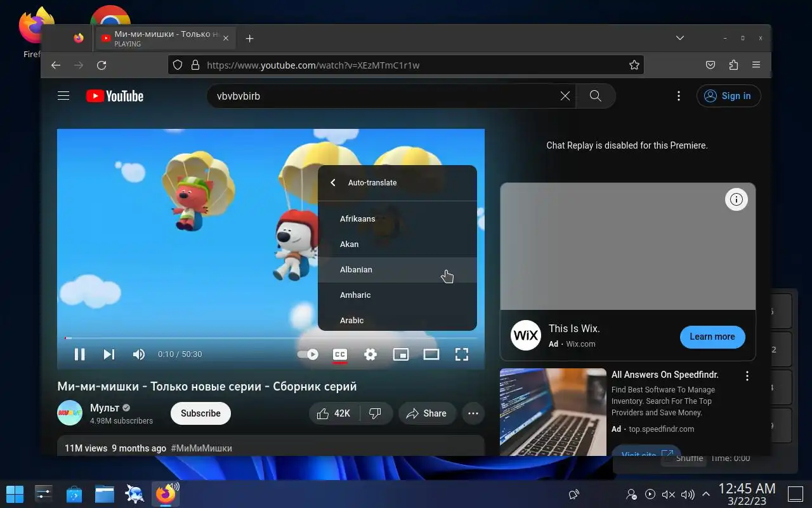This screenshot has width=812, height=508.
Task: Select Amharic language
Action: coord(397,295)
